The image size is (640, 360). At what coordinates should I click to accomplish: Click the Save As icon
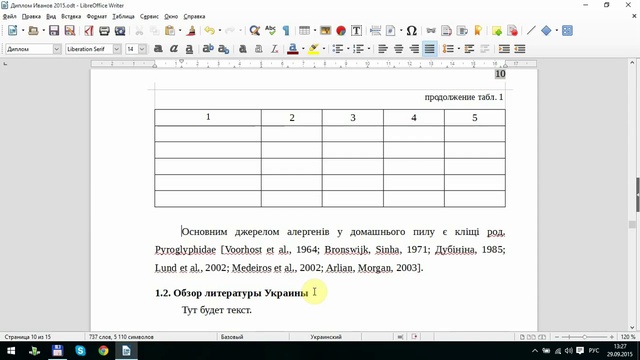coord(69,31)
